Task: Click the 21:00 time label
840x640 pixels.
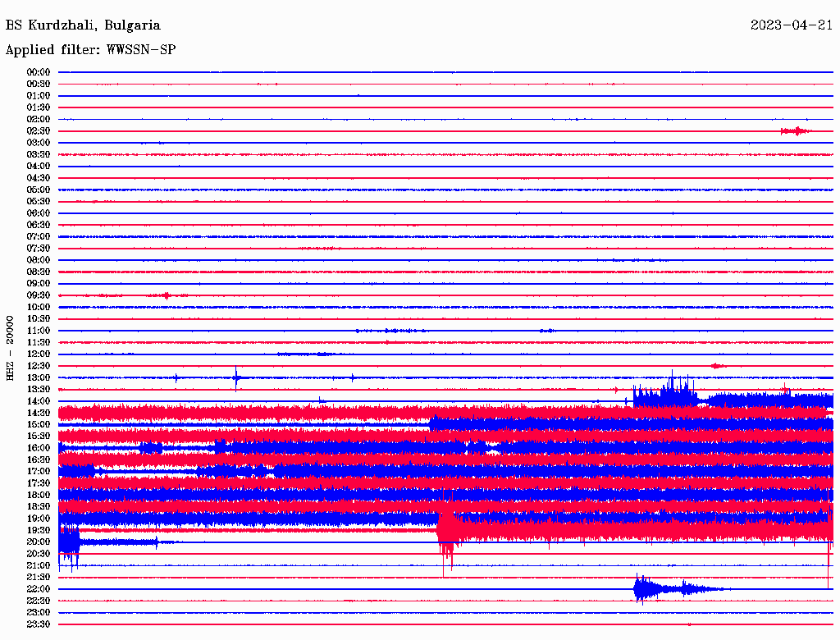Action: (x=39, y=565)
